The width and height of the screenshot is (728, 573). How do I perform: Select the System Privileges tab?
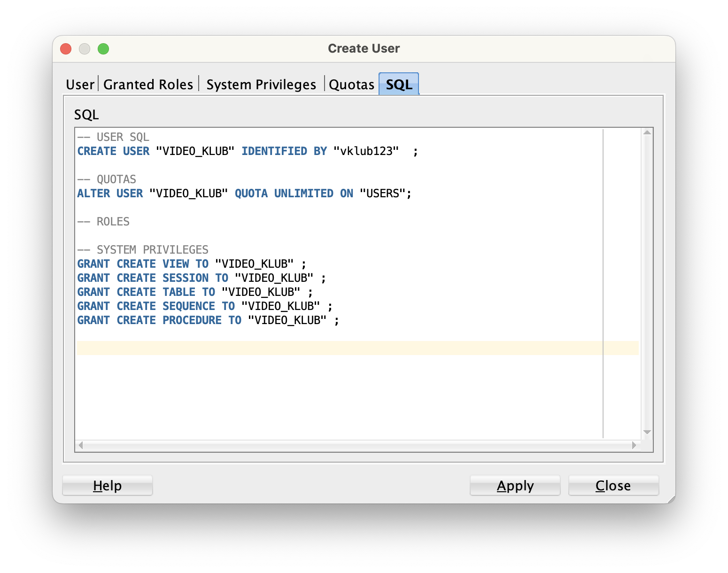tap(261, 85)
